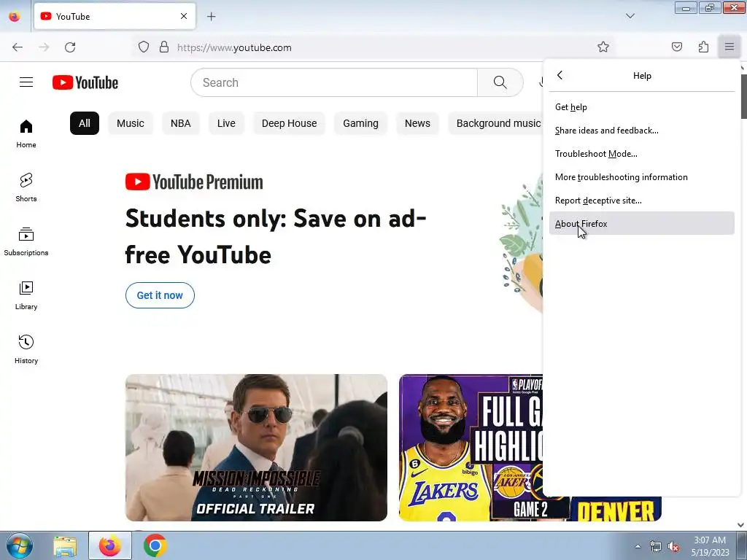Toggle YouTube guide hamburger menu
This screenshot has height=560, width=747.
click(26, 82)
